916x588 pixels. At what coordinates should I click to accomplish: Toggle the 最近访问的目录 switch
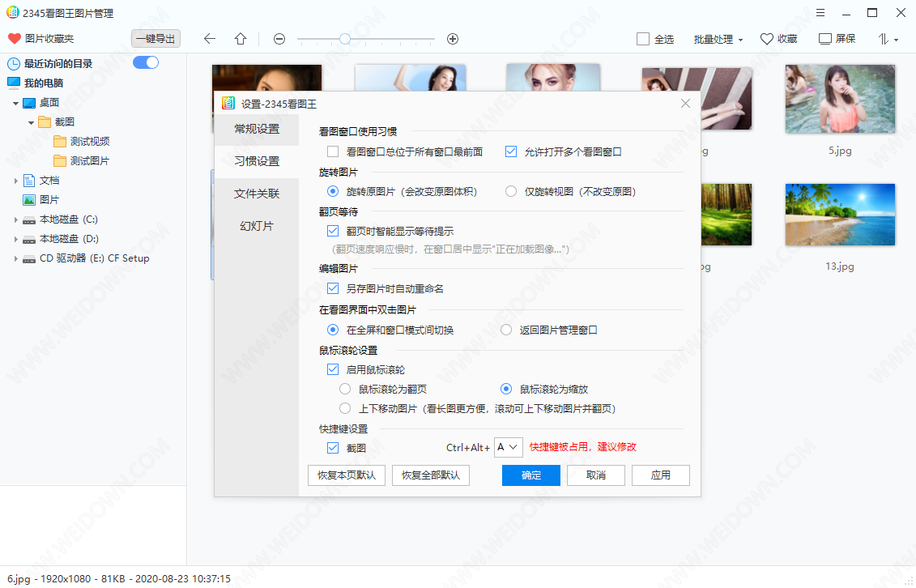[146, 62]
